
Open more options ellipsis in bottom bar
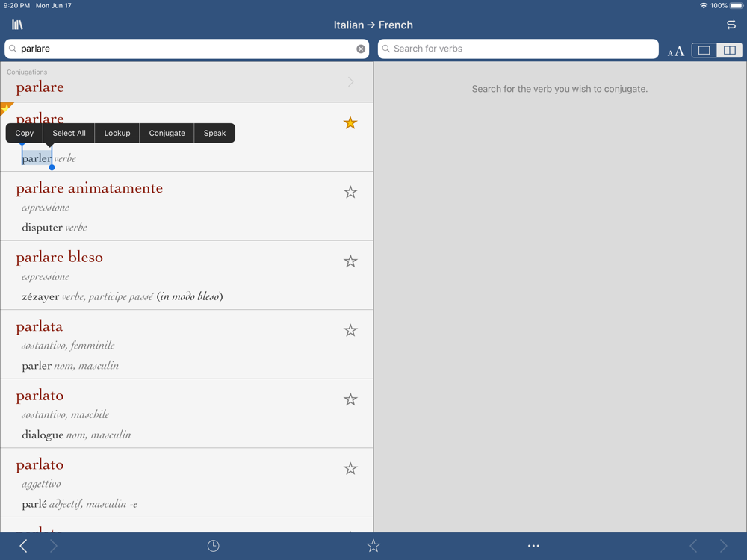533,546
